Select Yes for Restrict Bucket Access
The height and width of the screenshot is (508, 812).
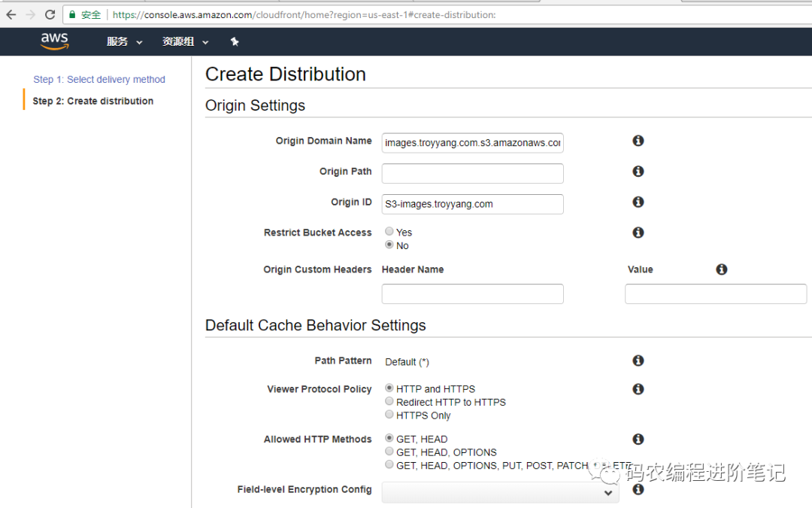click(x=389, y=232)
